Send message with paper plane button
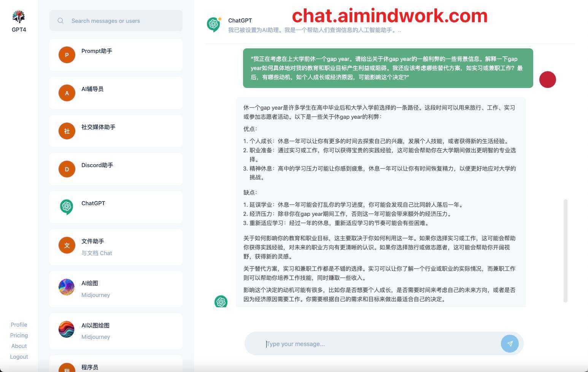The width and height of the screenshot is (588, 372). point(510,344)
